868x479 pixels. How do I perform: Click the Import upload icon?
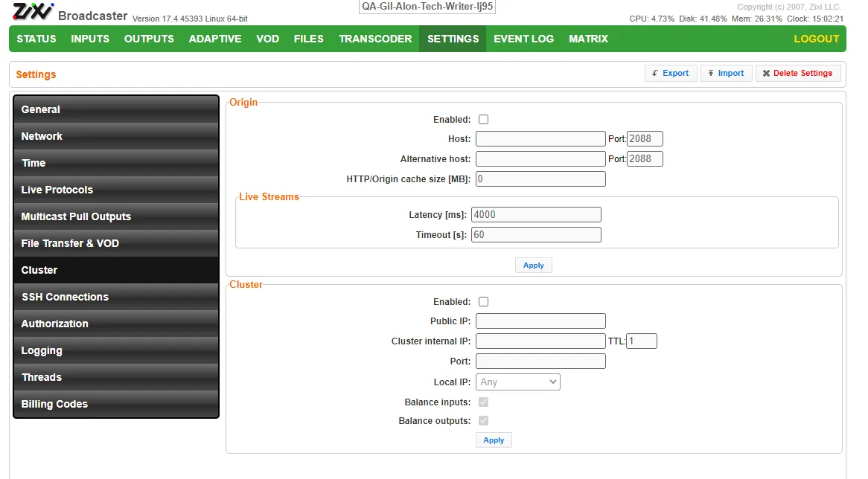click(711, 73)
